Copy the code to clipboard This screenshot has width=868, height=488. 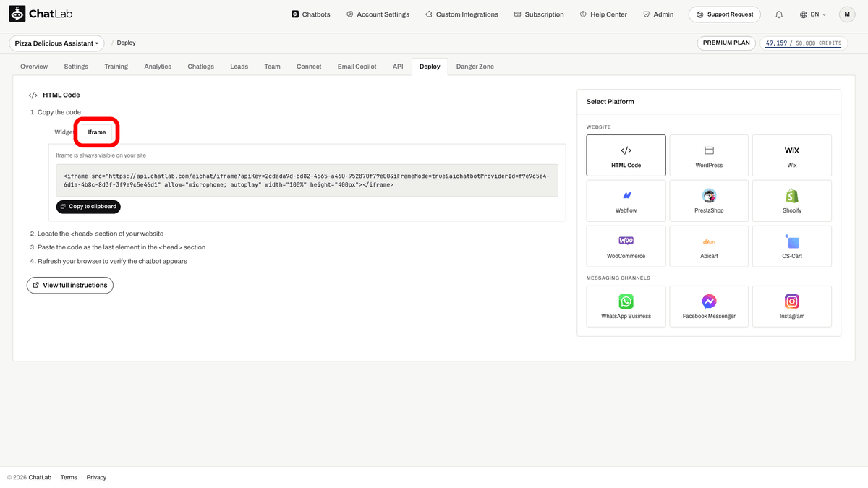[x=88, y=207]
